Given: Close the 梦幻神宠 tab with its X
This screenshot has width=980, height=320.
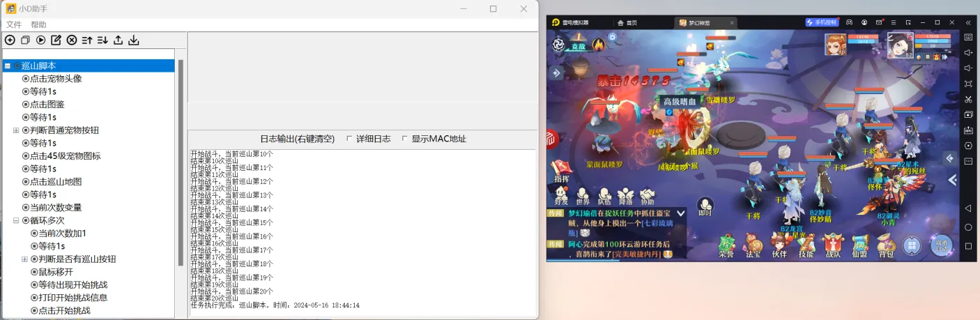Looking at the screenshot, I should [731, 22].
